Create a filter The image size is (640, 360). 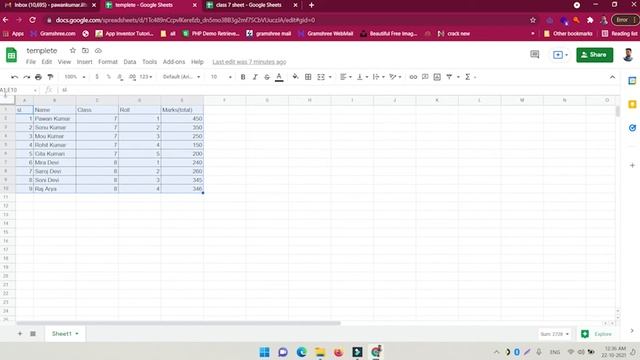pyautogui.click(x=449, y=77)
